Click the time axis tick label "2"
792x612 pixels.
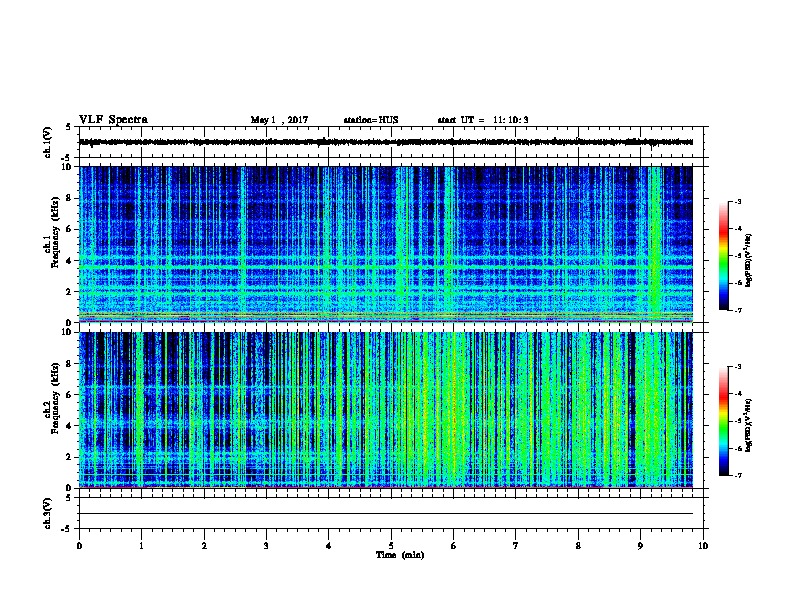click(204, 546)
